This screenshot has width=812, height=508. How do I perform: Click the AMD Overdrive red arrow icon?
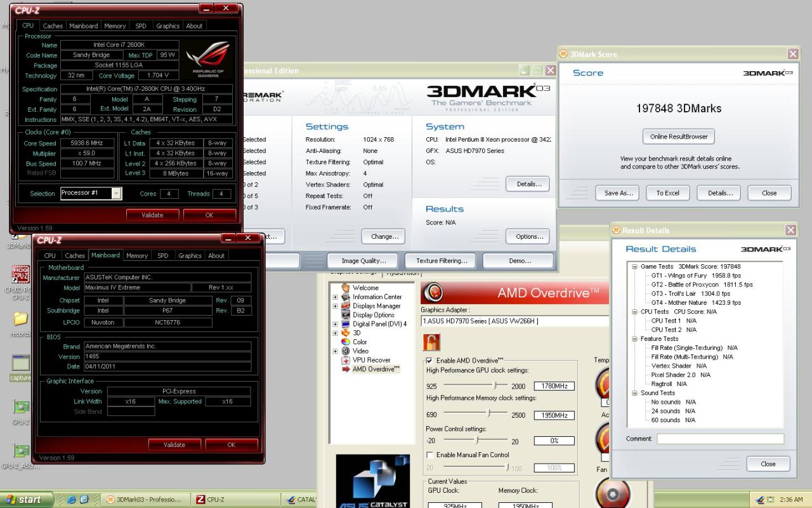(x=346, y=369)
